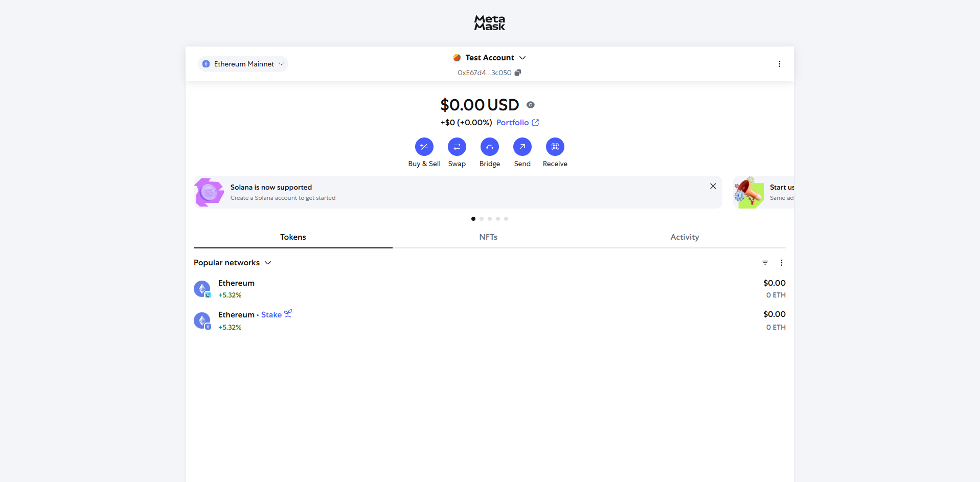
Task: Open the Receive QR icon
Action: tap(555, 147)
